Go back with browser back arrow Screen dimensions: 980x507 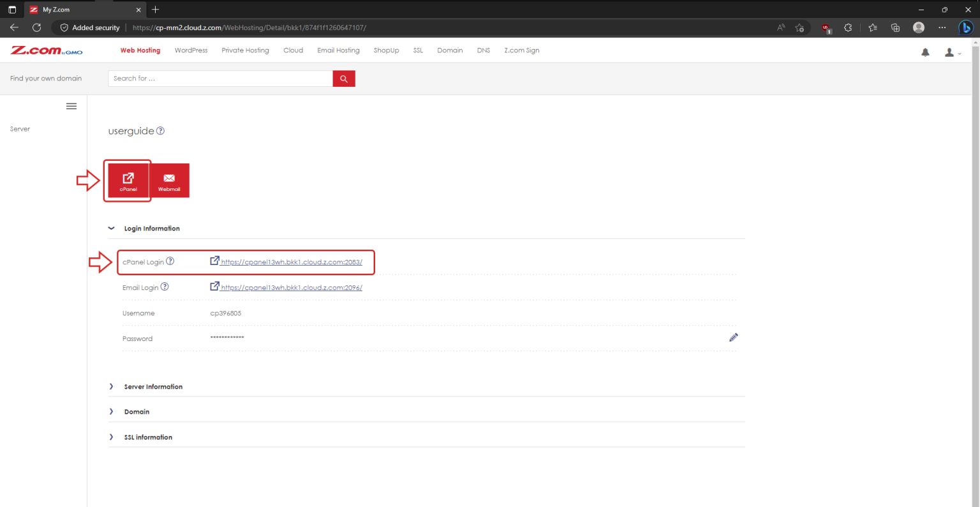(14, 27)
